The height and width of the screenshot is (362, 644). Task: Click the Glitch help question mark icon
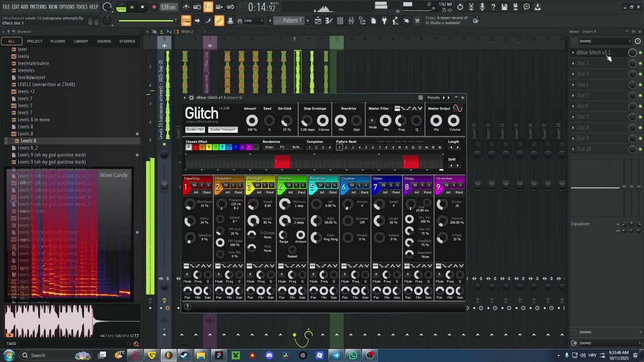pos(188,307)
